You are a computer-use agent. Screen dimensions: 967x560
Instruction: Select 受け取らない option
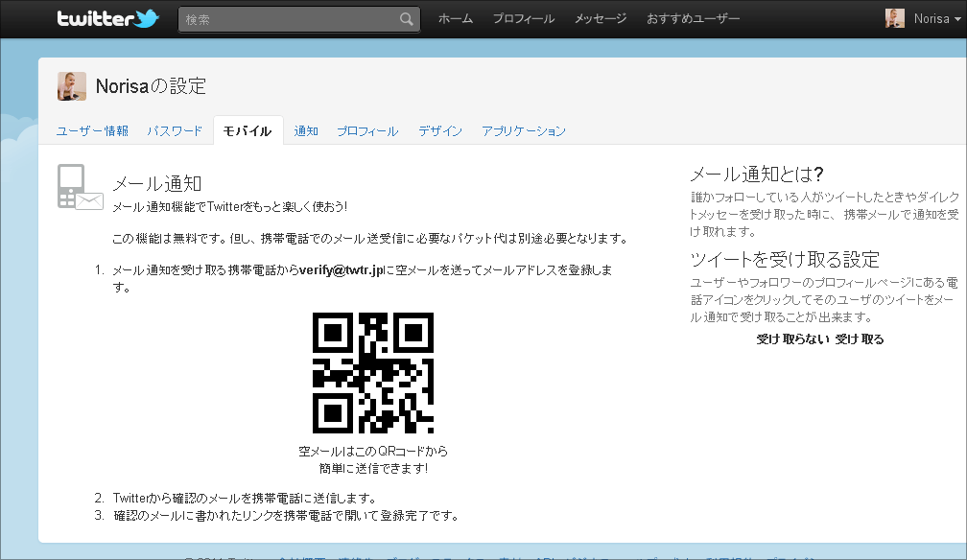pyautogui.click(x=793, y=339)
